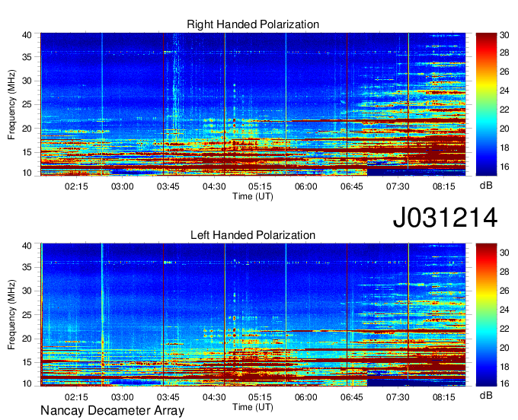The image size is (518, 420).
Task: Click the 'Left Handed Polarization' plot title
Action: (x=253, y=235)
